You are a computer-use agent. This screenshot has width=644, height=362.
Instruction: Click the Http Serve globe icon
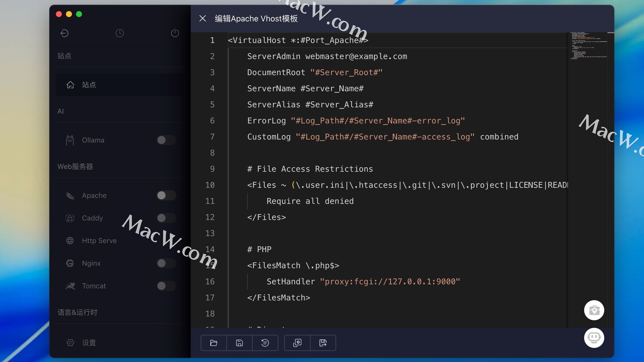70,241
